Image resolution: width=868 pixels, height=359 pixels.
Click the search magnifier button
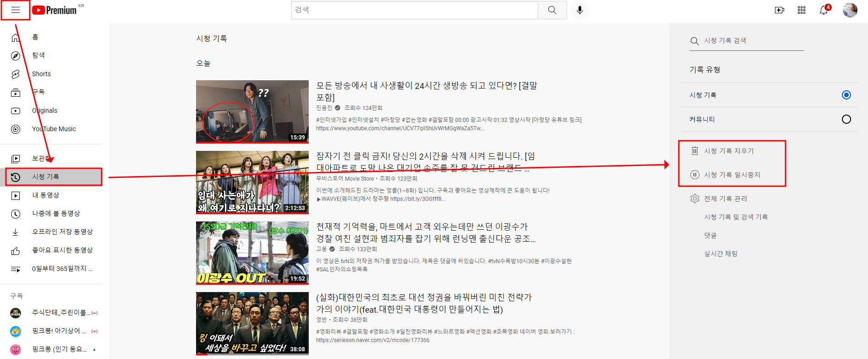pos(552,10)
